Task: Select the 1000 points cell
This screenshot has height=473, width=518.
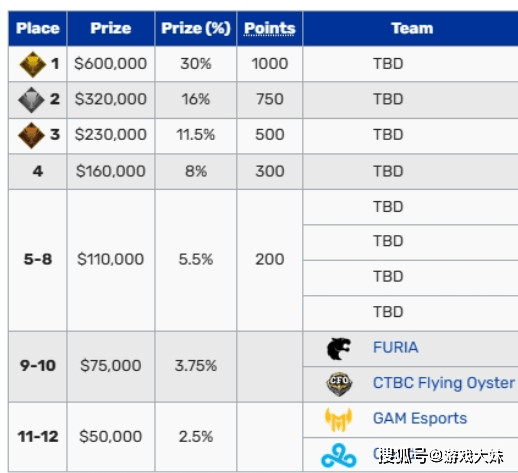Action: [270, 64]
